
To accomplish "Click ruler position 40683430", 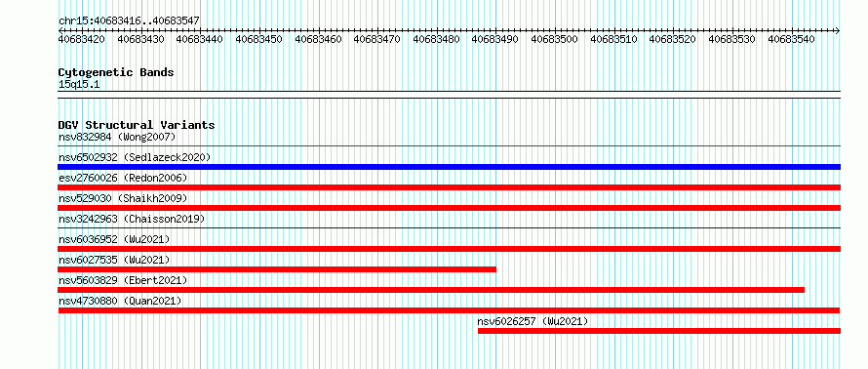I will click(x=140, y=39).
